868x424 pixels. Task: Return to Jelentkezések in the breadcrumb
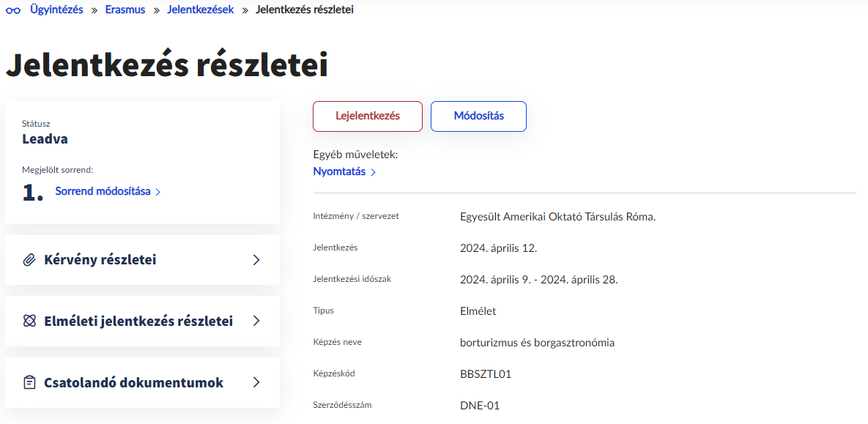201,10
